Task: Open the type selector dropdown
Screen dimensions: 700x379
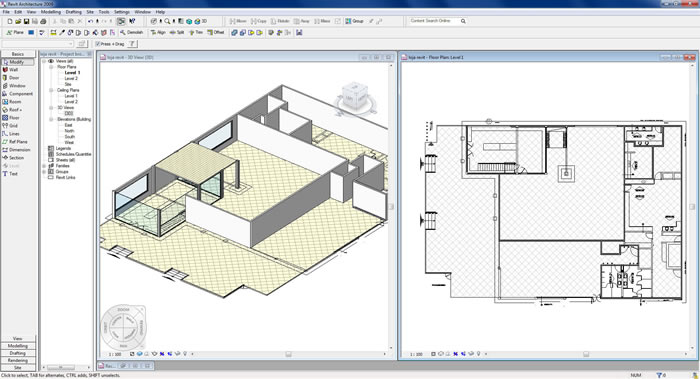Action: pos(38,44)
